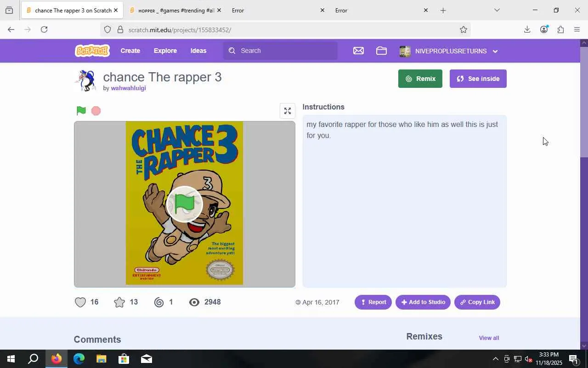The width and height of the screenshot is (588, 368).
Task: Click the red stop button
Action: [x=96, y=111]
